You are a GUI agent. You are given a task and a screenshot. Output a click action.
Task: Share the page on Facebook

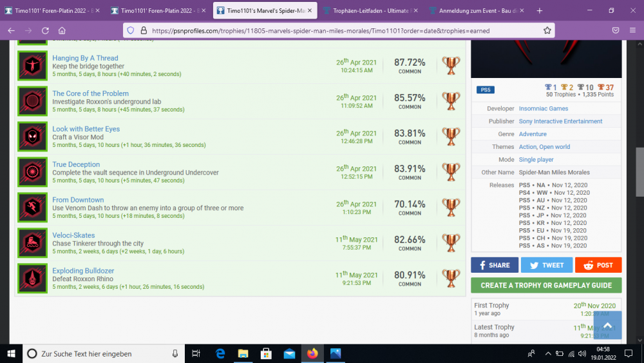coord(494,265)
